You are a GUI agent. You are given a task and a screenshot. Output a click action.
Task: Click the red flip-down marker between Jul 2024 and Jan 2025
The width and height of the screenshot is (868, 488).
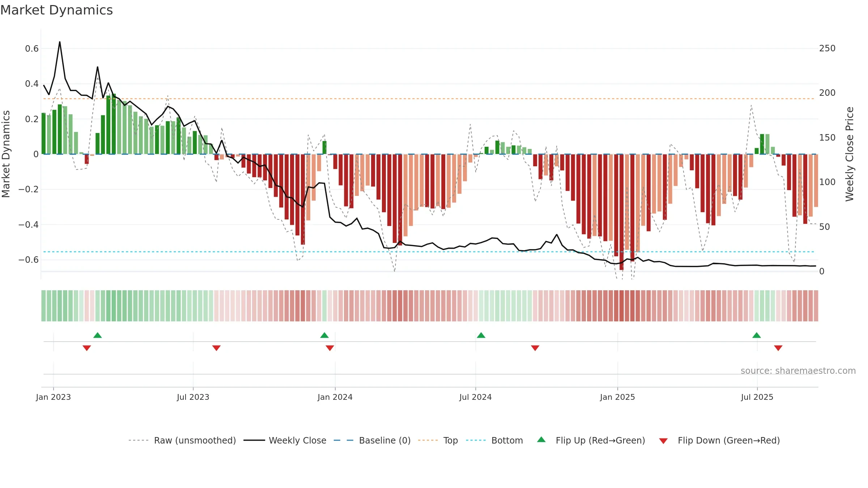click(535, 348)
